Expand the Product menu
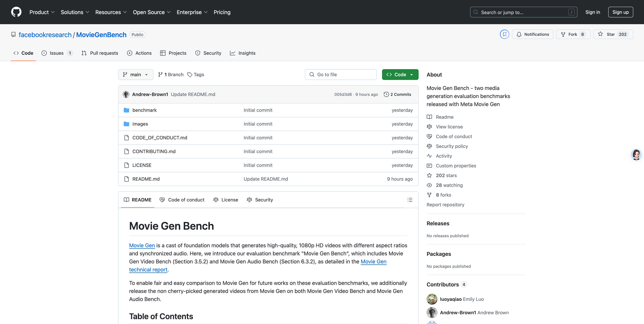 point(42,12)
